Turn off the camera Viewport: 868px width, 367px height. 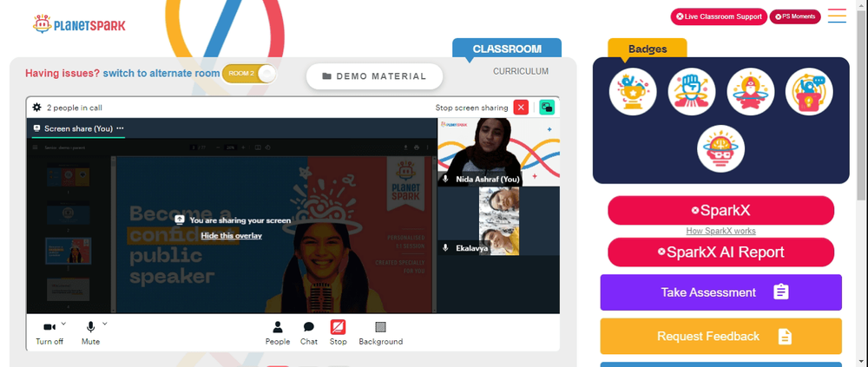click(x=49, y=333)
